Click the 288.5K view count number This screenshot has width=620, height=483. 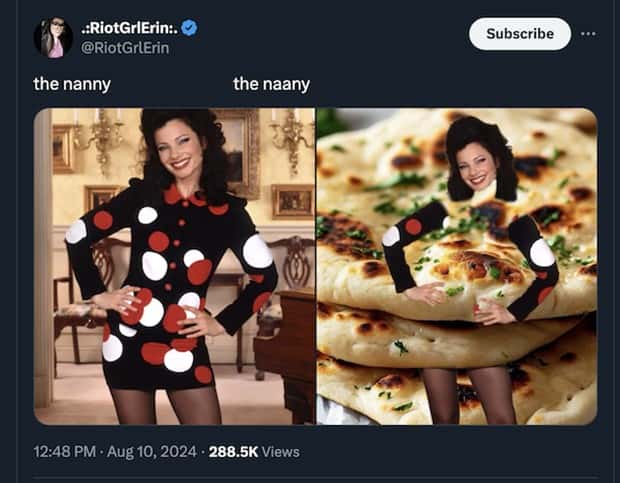tap(233, 452)
